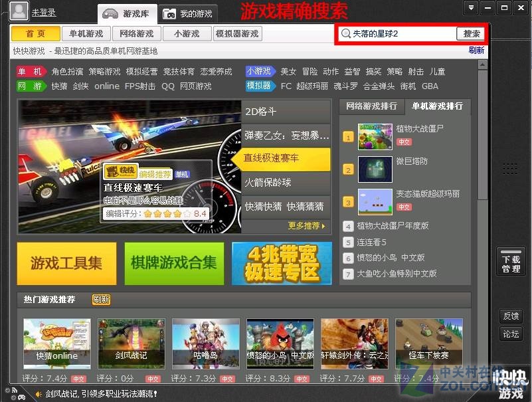Screen dimensions: 532x402
Task: Click the 搜索 button
Action: [x=472, y=34]
